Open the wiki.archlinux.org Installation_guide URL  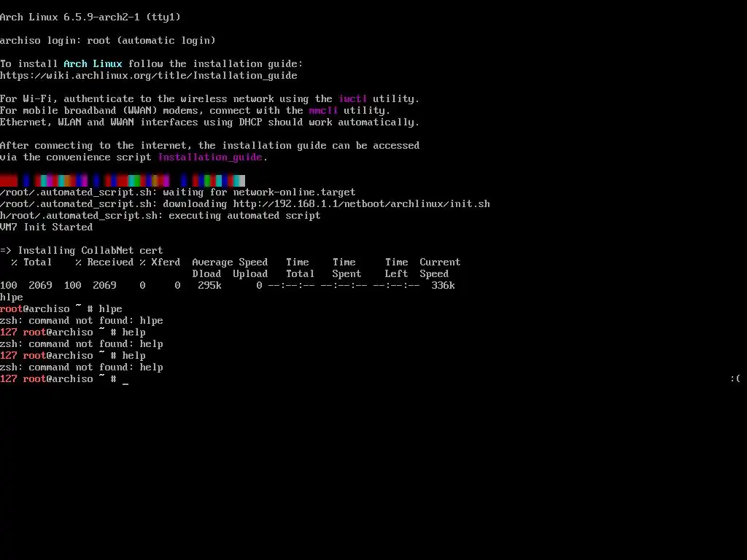149,75
